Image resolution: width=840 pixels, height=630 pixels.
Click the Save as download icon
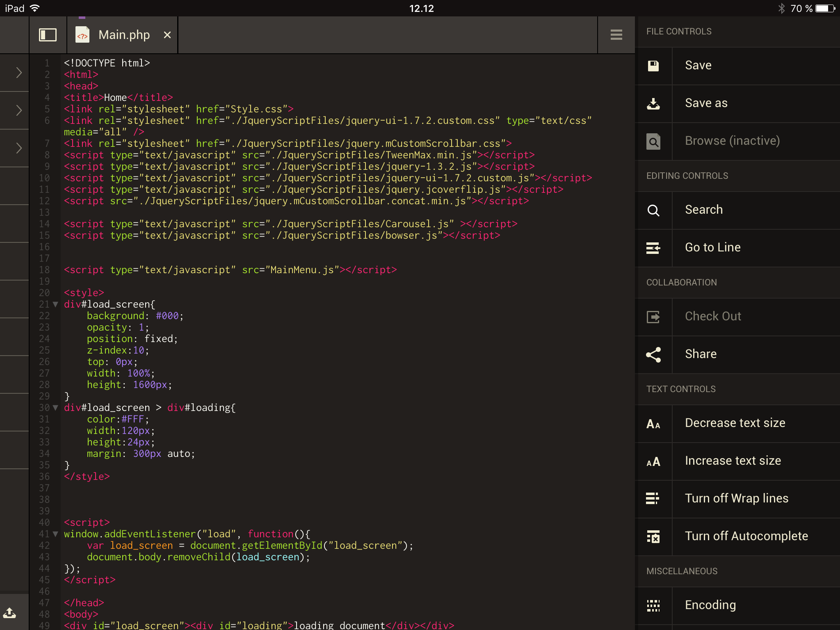[x=653, y=104]
